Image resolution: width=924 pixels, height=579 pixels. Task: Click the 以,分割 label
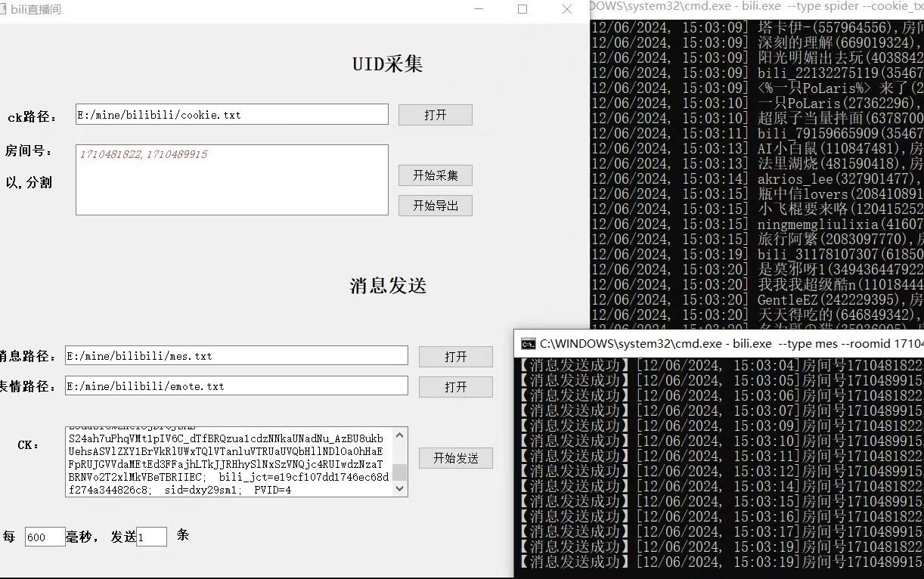29,183
